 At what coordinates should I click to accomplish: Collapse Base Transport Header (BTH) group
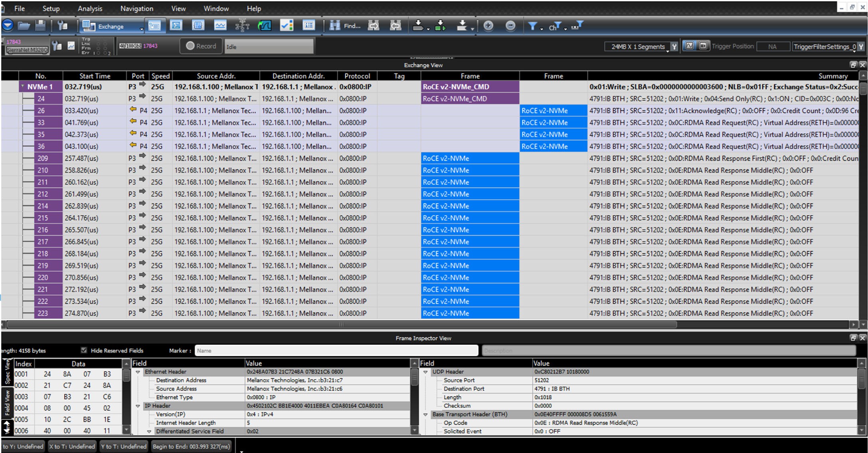coord(425,414)
